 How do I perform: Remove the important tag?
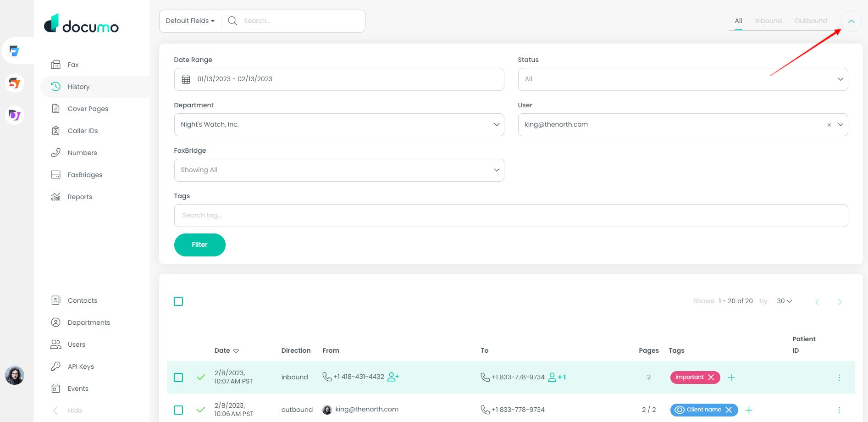point(711,377)
